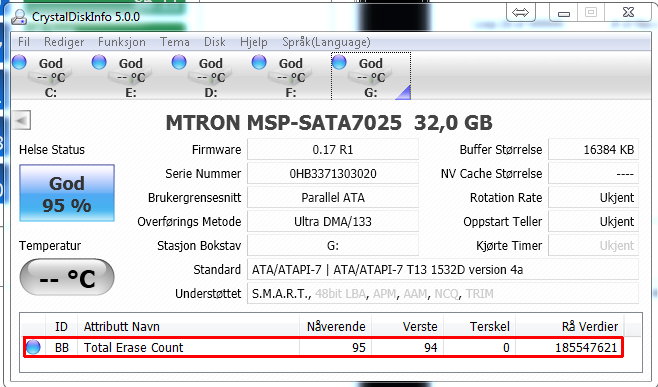Select the Total Erase Count attribute row
Viewport: 658px width, 387px height.
[x=323, y=347]
